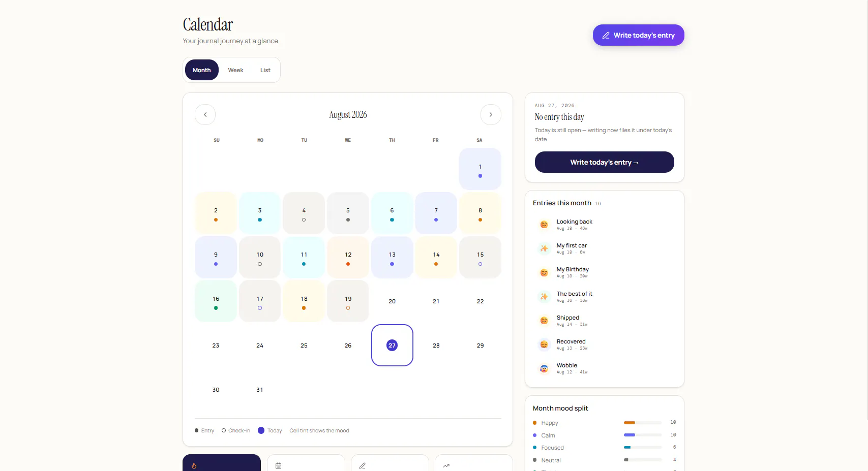The width and height of the screenshot is (868, 471).
Task: Open The best of it entry
Action: pyautogui.click(x=605, y=297)
